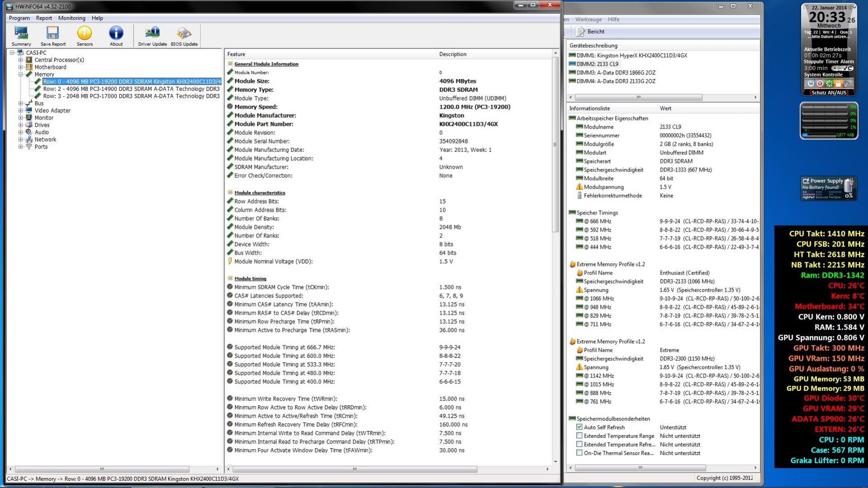Click the Informationsliste column header
The width and height of the screenshot is (868, 488).
612,109
